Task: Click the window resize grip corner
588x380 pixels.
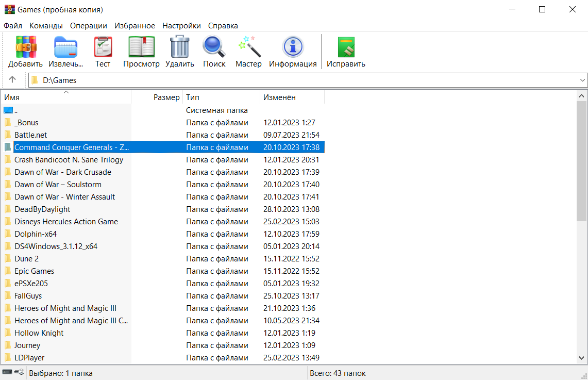Action: (584, 376)
